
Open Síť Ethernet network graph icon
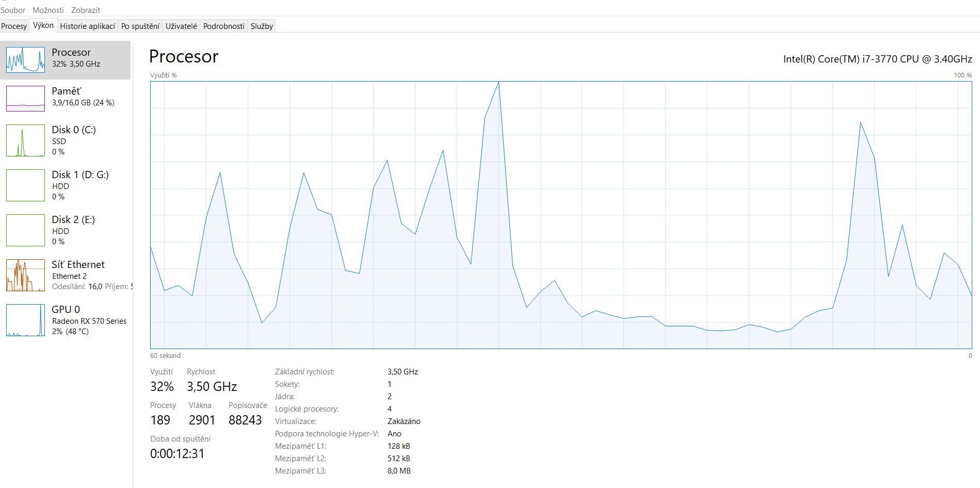25,275
